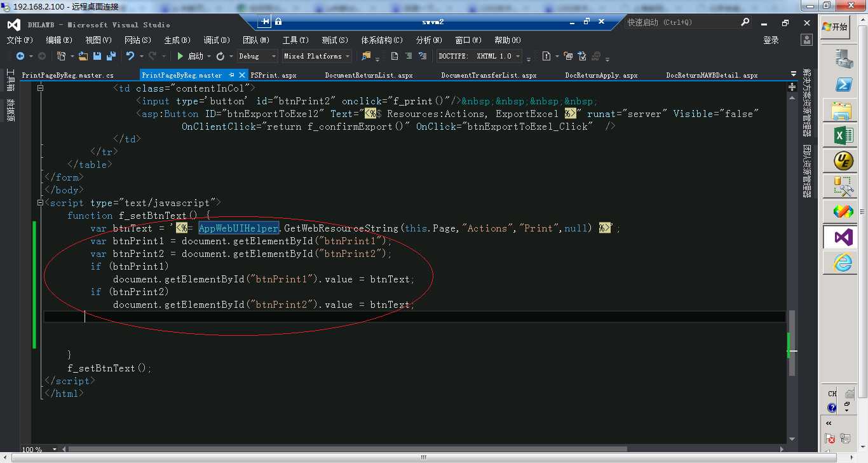Click the f_setBtnText(); call line
The image size is (868, 463).
pos(110,368)
